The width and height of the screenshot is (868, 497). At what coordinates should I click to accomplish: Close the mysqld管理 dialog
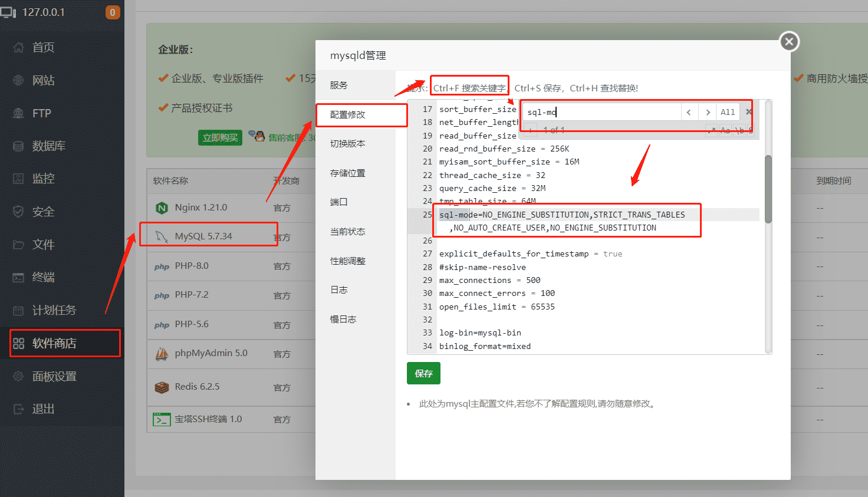(789, 41)
